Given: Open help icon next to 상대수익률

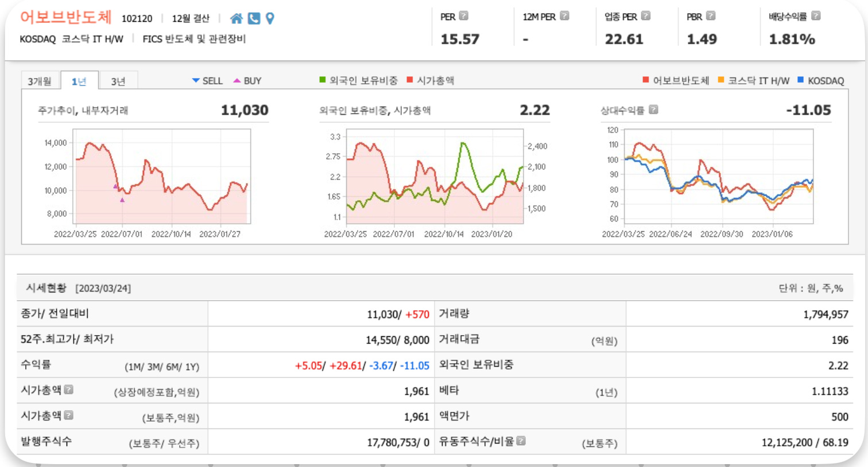Looking at the screenshot, I should 653,110.
